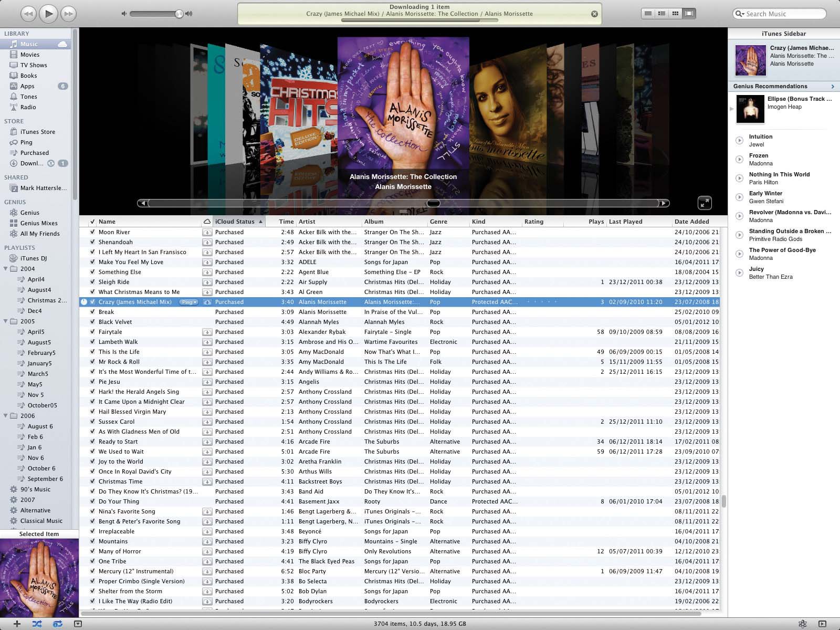This screenshot has width=840, height=630.
Task: Move the Cover Flow scrubber thumb
Action: [x=433, y=203]
